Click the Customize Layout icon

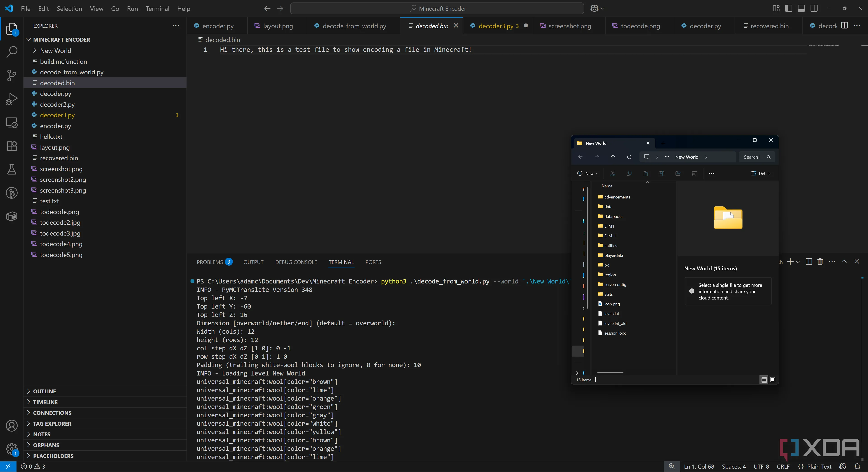pos(776,8)
